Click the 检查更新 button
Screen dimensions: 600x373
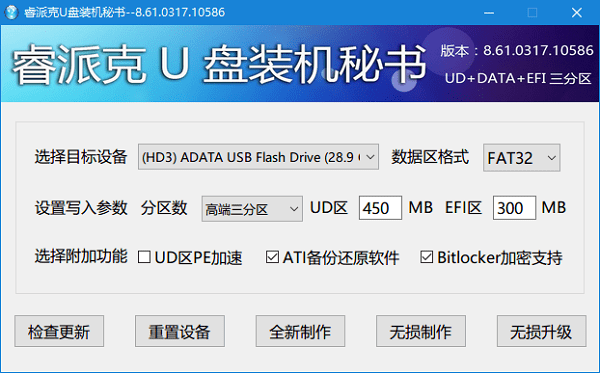coord(59,331)
